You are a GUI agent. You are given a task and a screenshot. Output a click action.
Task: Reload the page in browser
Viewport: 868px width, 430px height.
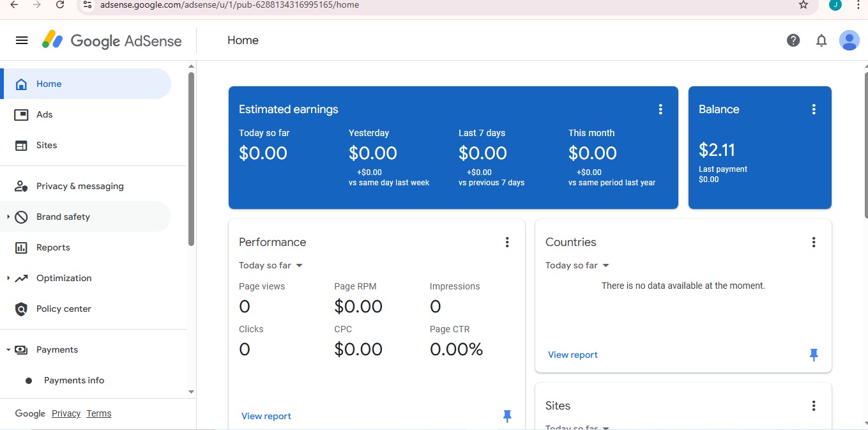tap(60, 4)
